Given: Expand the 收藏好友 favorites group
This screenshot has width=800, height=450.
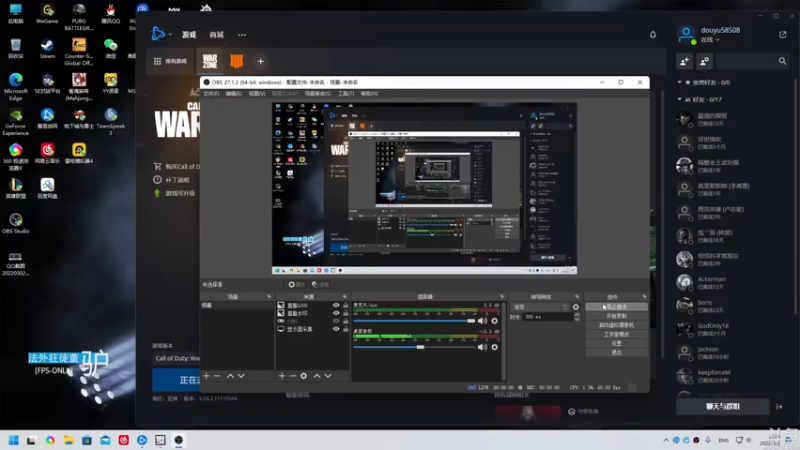Looking at the screenshot, I should pos(679,82).
